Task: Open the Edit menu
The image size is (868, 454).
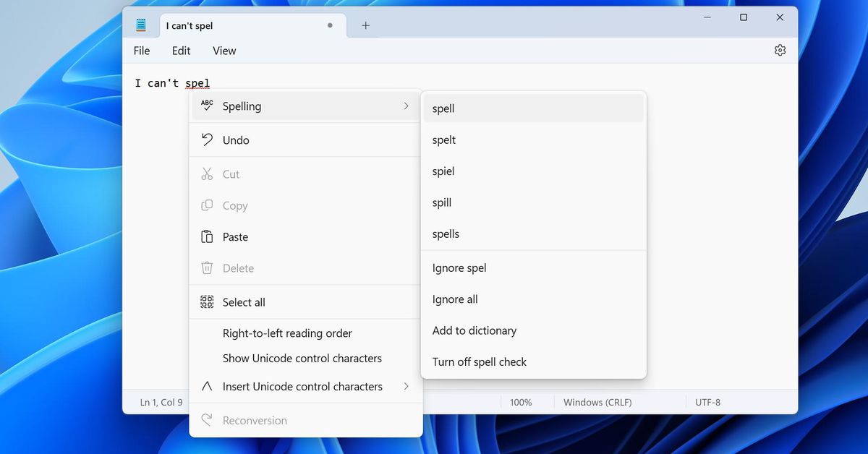Action: click(x=181, y=51)
